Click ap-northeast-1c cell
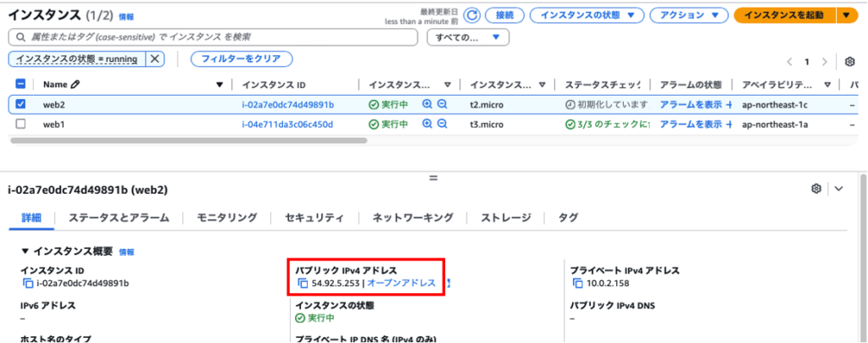 coord(775,104)
